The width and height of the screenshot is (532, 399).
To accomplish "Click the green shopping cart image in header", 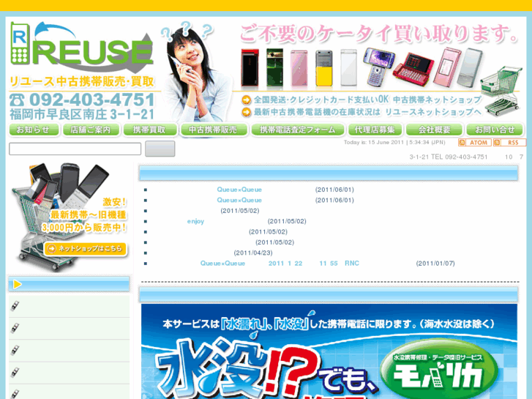I will pyautogui.click(x=501, y=90).
